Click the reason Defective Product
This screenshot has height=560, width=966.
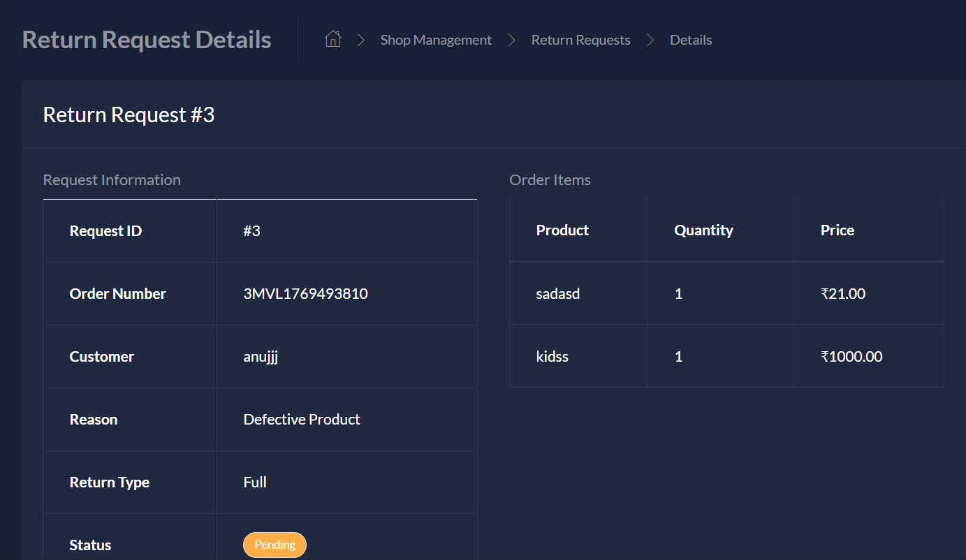pyautogui.click(x=302, y=419)
